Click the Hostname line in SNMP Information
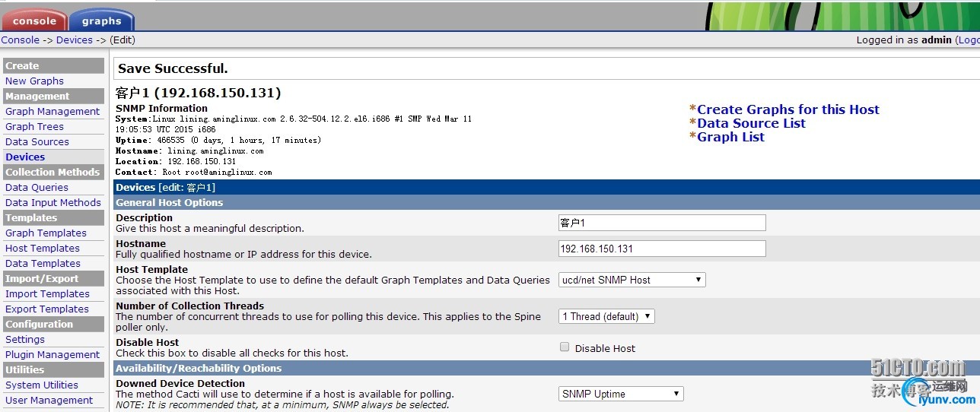This screenshot has height=412, width=980. pos(189,151)
